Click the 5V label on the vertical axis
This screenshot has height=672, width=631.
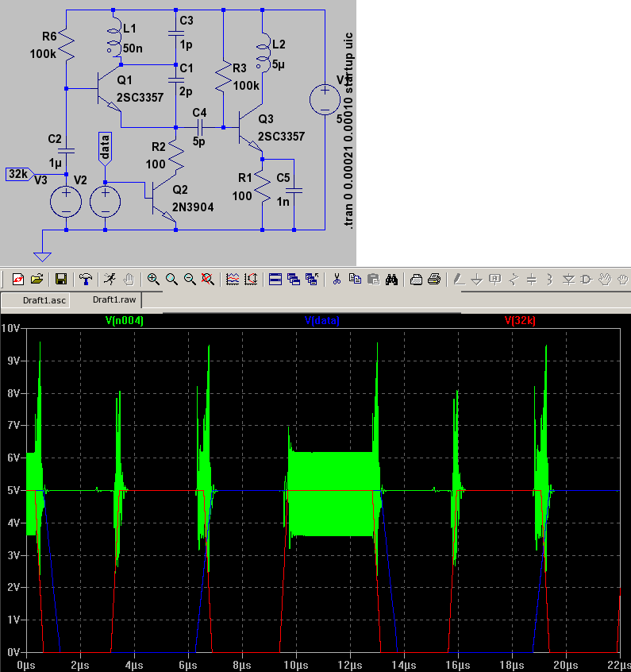(x=13, y=490)
